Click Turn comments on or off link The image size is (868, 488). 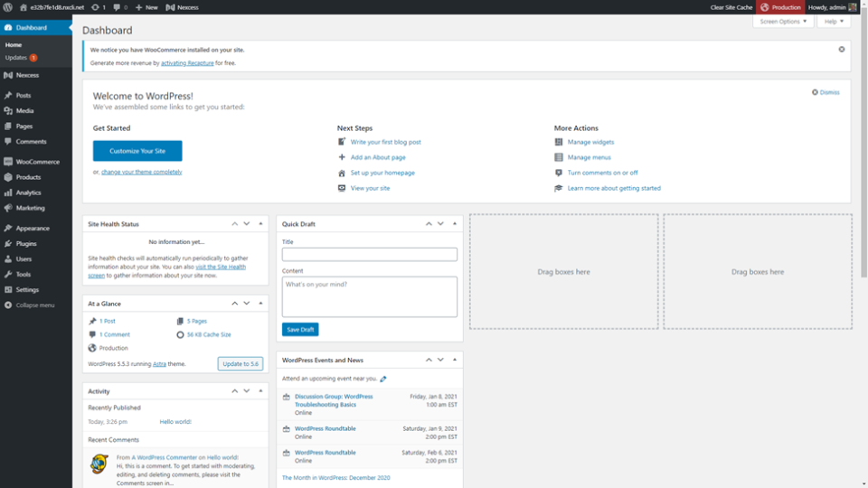click(x=602, y=173)
